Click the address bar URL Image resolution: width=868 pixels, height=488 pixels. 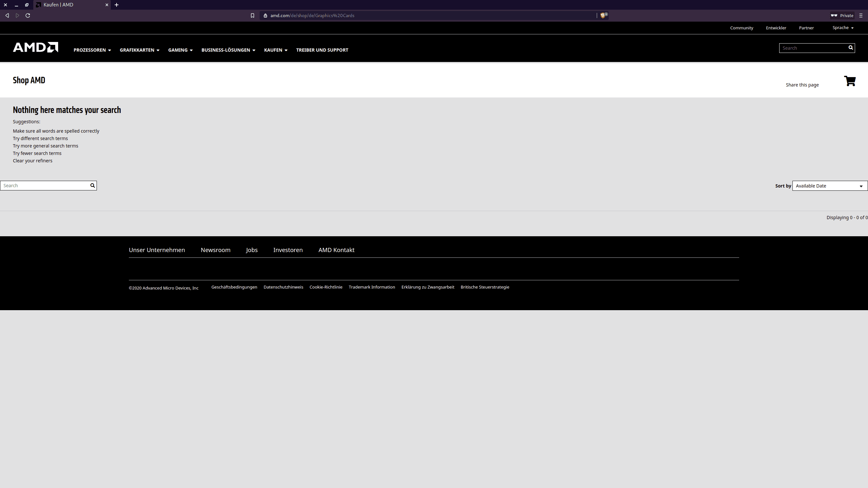coord(312,15)
